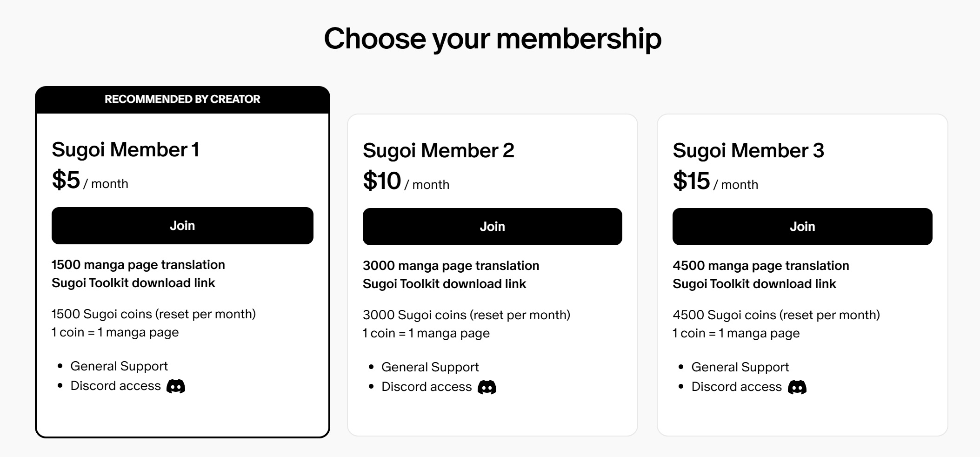Select the Sugoi Member 2 heading
The width and height of the screenshot is (980, 457).
pos(438,151)
